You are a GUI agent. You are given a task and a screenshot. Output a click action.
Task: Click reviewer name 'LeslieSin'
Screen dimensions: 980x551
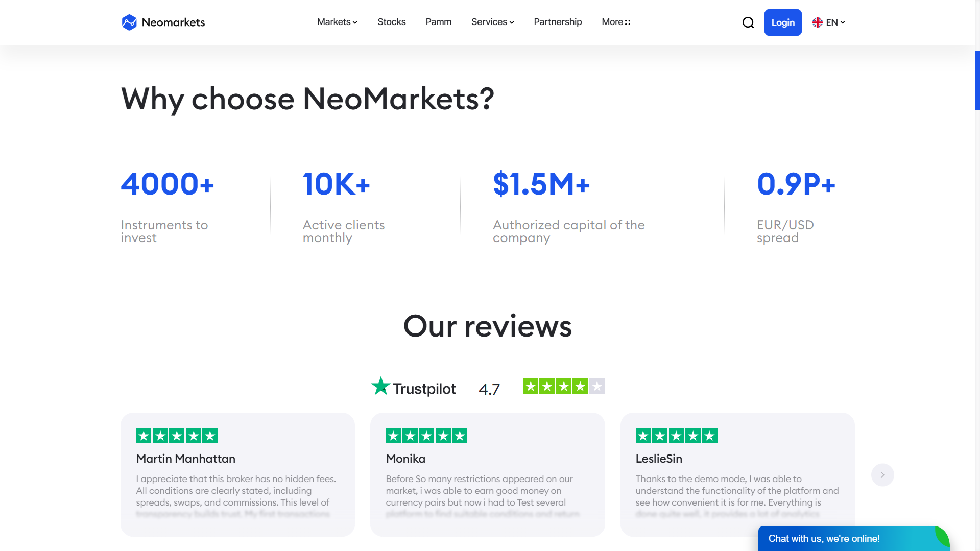[x=659, y=459]
